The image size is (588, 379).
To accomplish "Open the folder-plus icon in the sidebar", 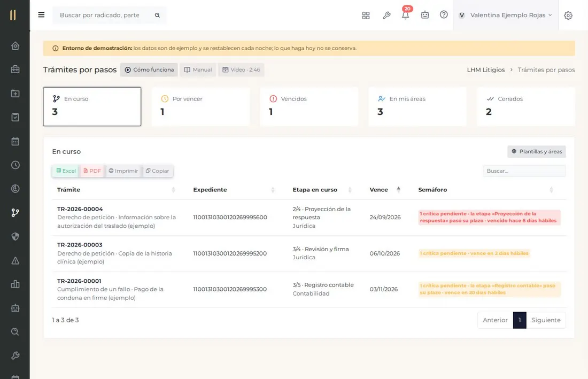I will (15, 94).
